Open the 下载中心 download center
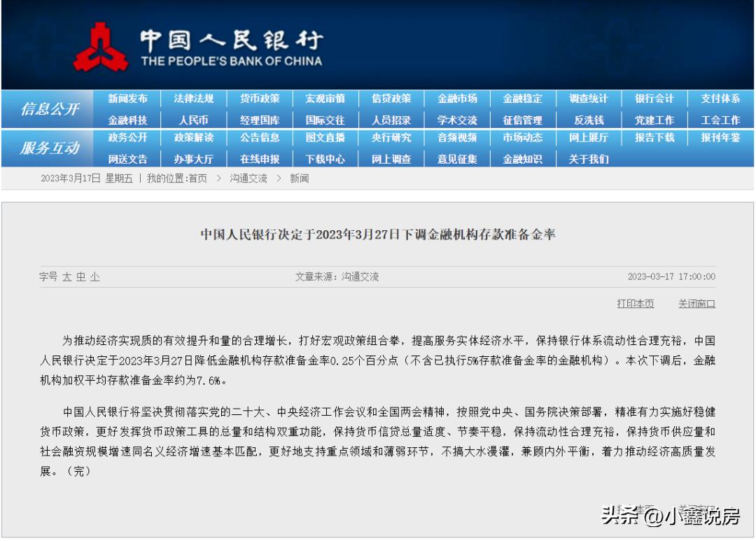756x541 pixels. (x=325, y=159)
